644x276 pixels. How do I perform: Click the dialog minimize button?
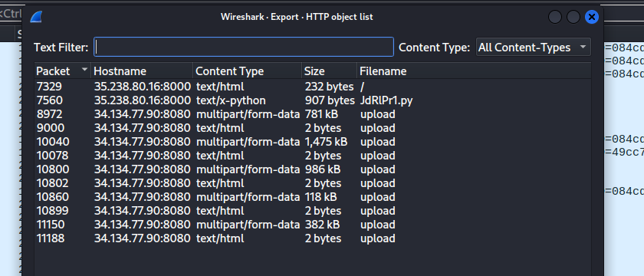(x=555, y=17)
